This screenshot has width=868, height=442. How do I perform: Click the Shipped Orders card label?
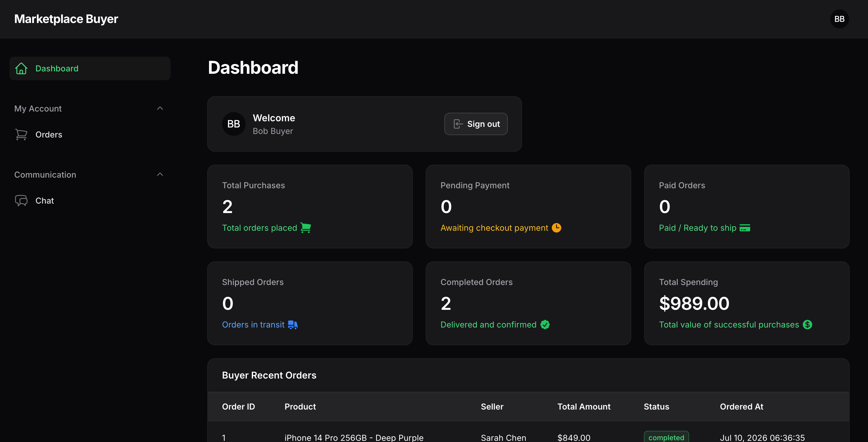(253, 282)
